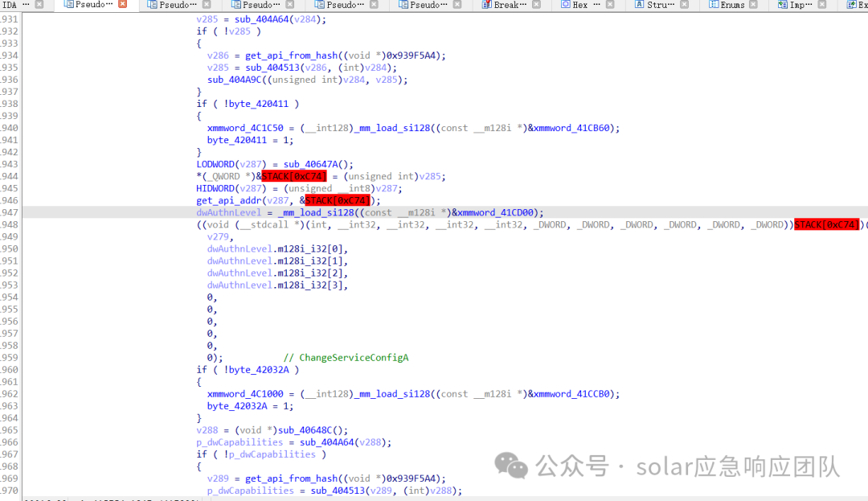Close the Hex View tab
This screenshot has width=868, height=501.
[x=610, y=5]
